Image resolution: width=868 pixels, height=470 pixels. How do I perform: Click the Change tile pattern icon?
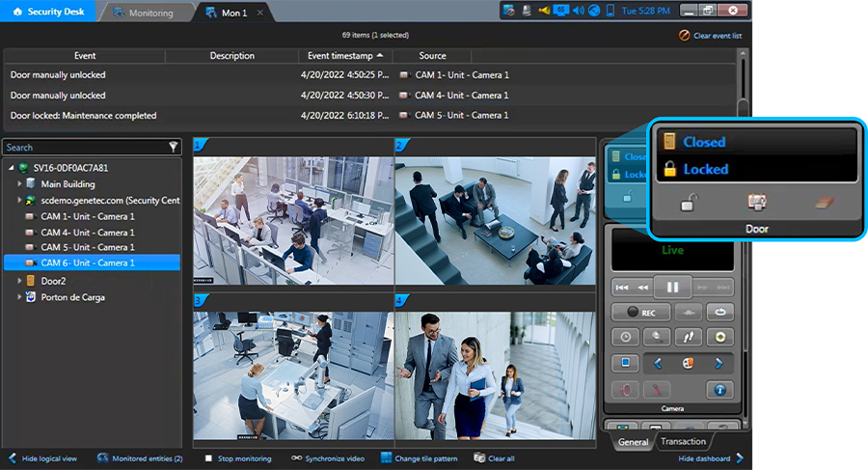387,458
